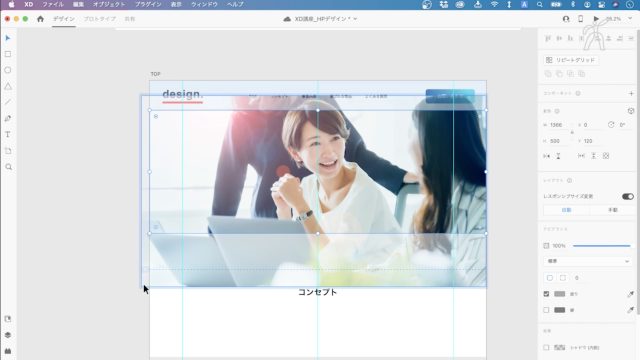Select the Manual responsive resize option
Viewport: 640px width, 360px height.
pos(612,210)
